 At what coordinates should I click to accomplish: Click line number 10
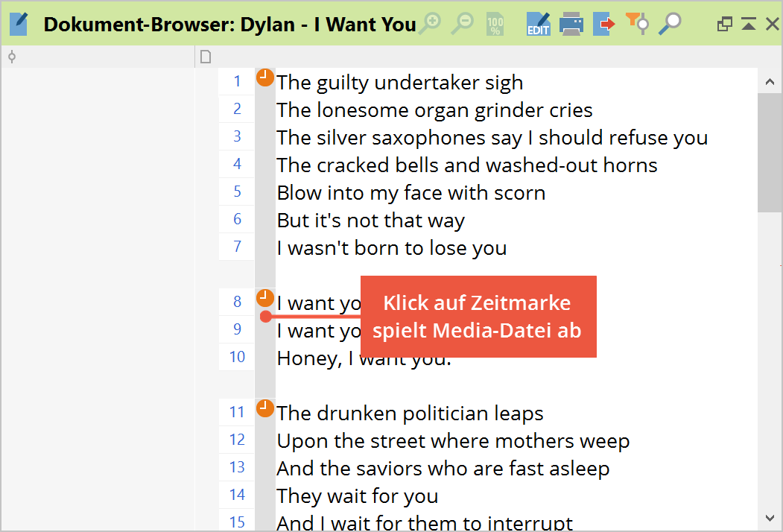[237, 357]
